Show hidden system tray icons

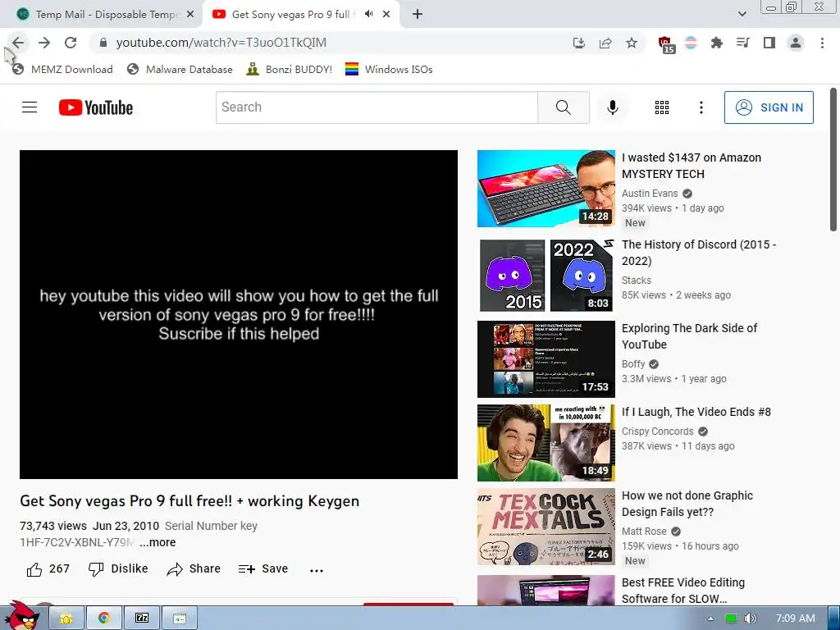tap(710, 619)
